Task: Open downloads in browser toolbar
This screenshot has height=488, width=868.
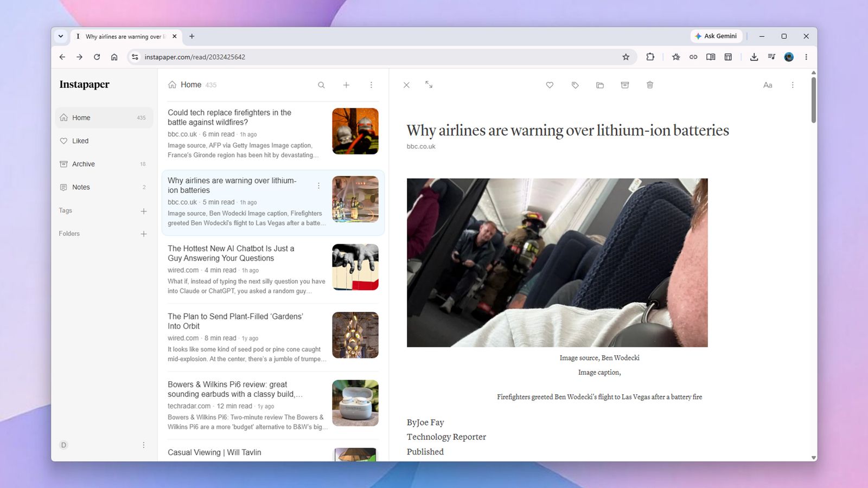Action: coord(754,57)
